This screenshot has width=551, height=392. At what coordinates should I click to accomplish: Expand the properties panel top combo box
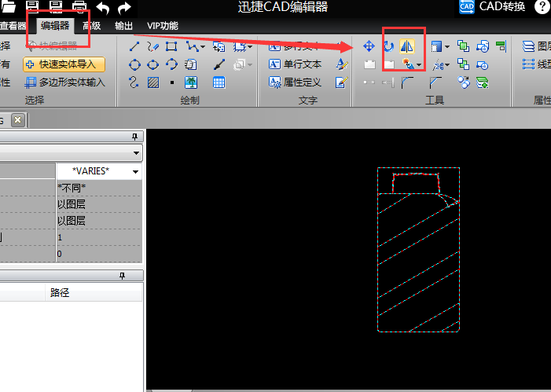(x=136, y=153)
